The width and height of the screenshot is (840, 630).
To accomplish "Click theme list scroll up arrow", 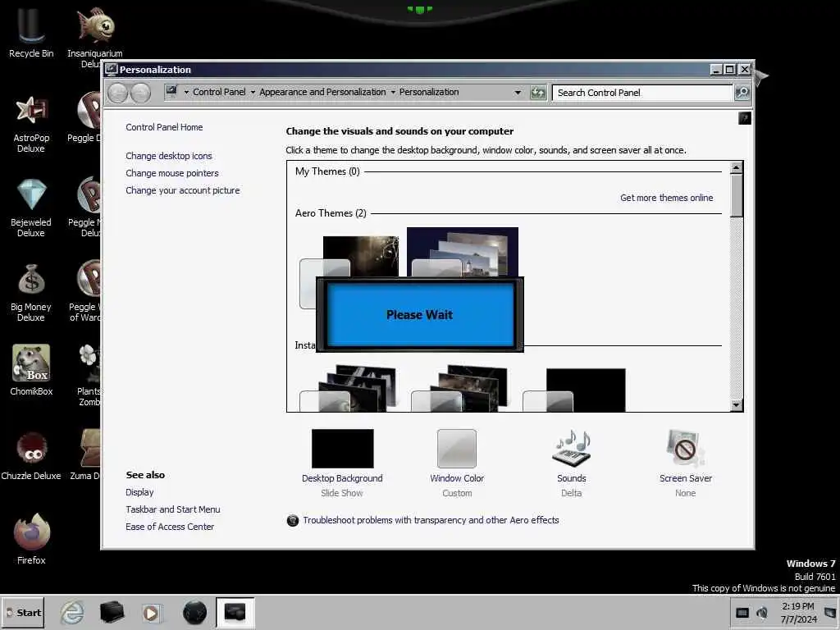I will tap(737, 167).
